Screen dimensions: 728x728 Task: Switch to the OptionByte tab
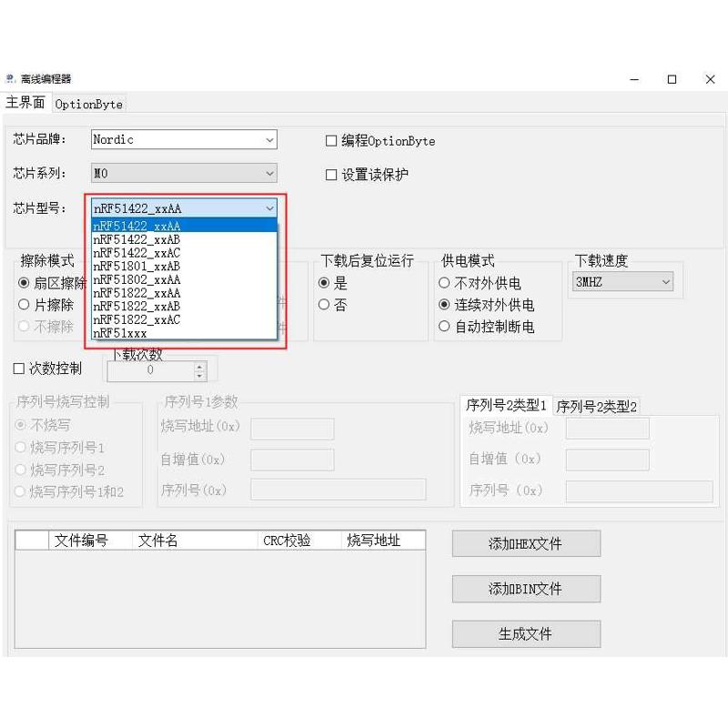[88, 104]
